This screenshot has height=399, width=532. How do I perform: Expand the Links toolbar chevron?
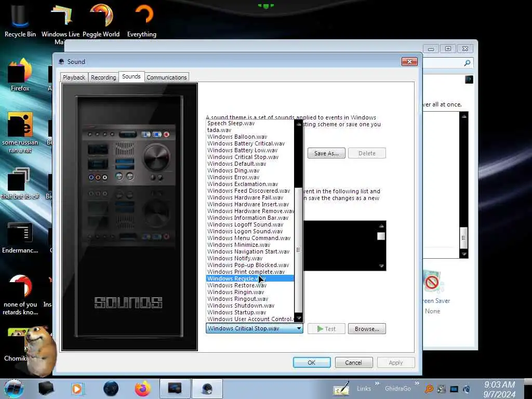377,383
